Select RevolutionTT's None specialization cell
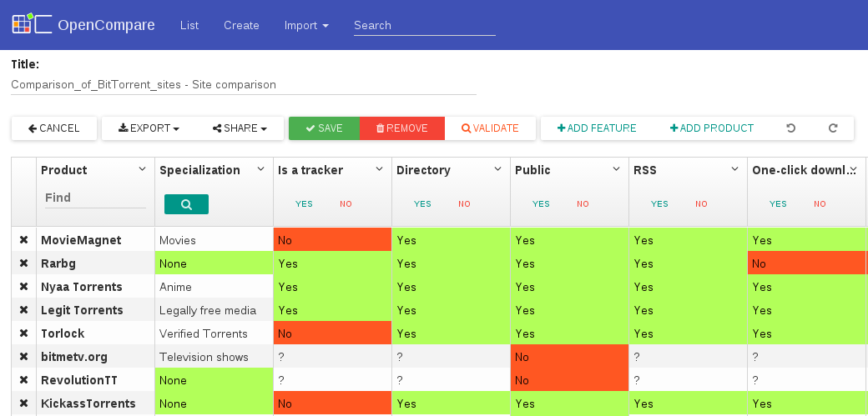The height and width of the screenshot is (416, 868). pos(214,380)
